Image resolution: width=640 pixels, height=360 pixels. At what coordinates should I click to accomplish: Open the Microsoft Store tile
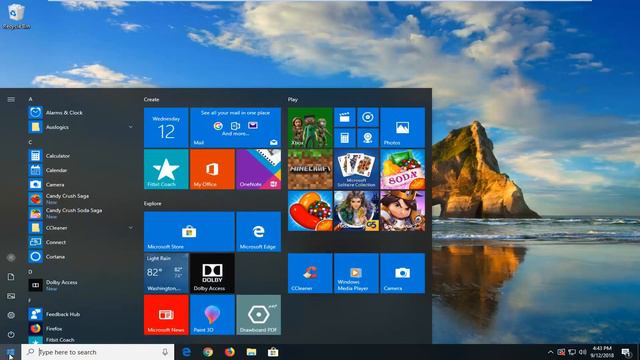[x=189, y=231]
